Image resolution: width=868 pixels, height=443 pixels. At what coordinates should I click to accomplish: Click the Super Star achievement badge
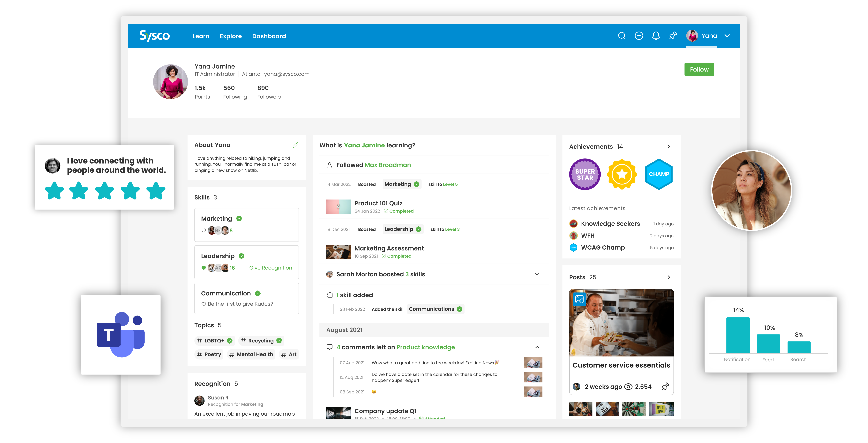tap(585, 174)
